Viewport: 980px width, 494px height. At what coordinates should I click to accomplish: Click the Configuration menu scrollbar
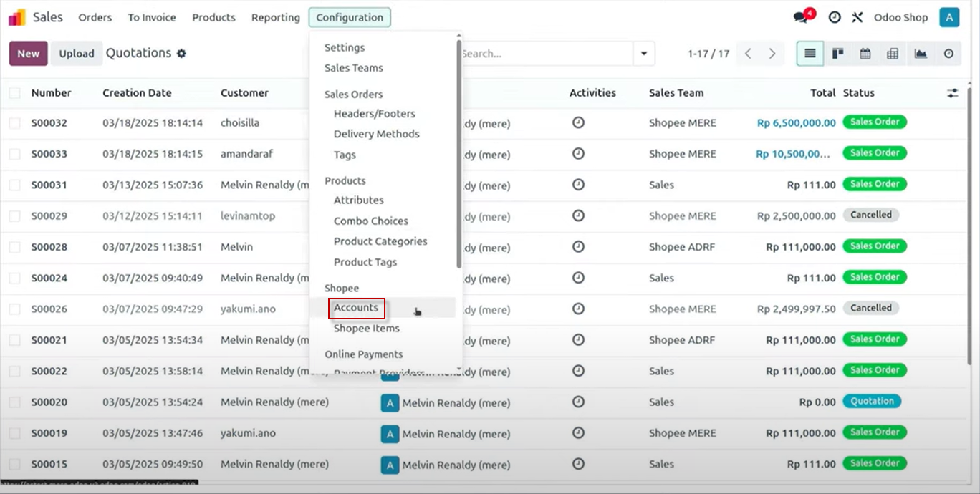click(x=459, y=154)
